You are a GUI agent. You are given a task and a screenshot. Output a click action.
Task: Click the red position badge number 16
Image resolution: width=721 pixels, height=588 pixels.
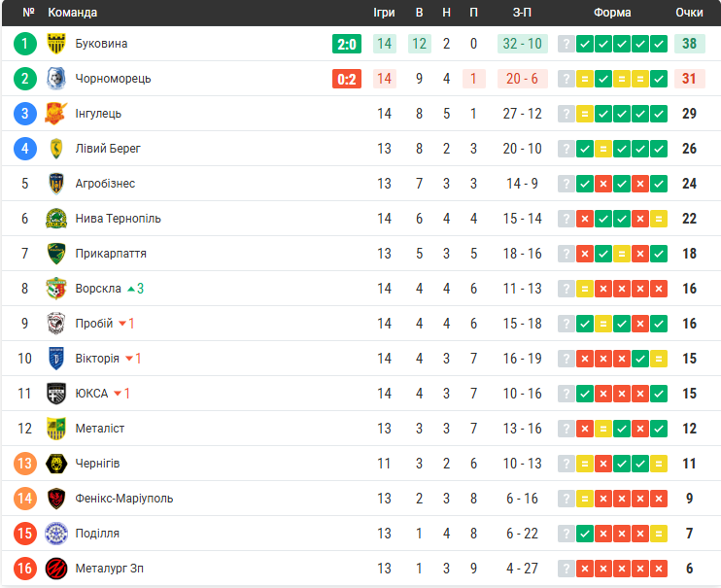[x=25, y=569]
